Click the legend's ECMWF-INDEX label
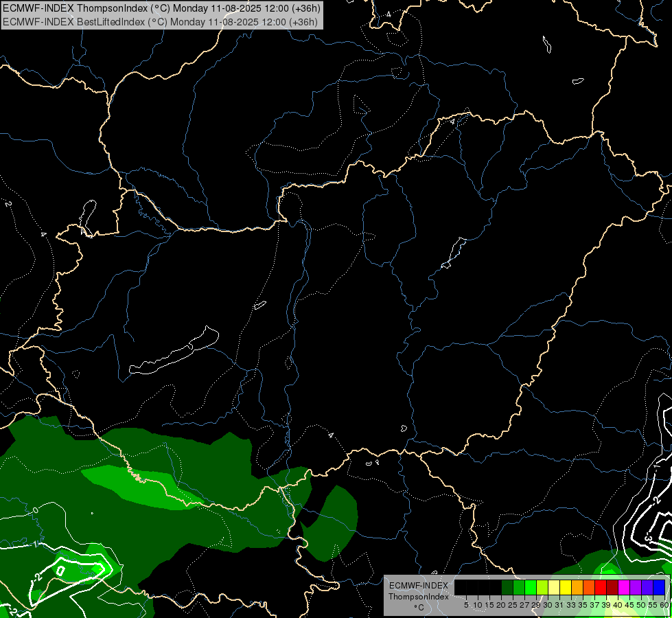 coord(418,586)
